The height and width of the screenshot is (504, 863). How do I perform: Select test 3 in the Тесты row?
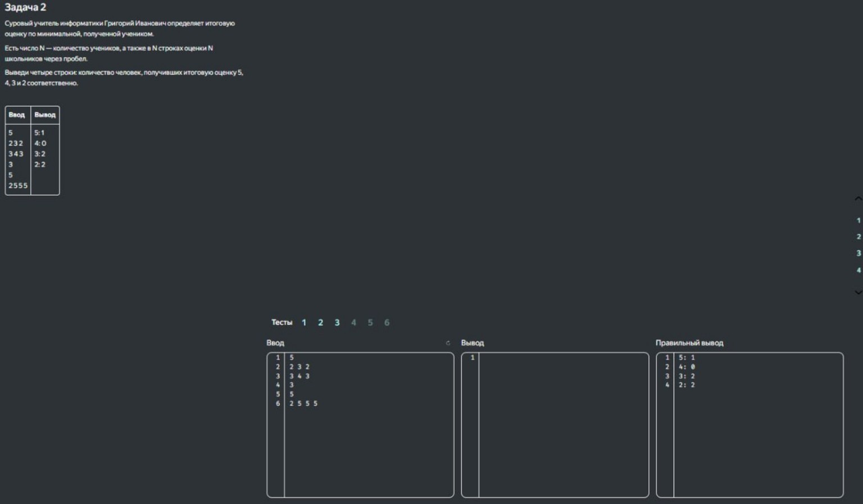point(337,323)
